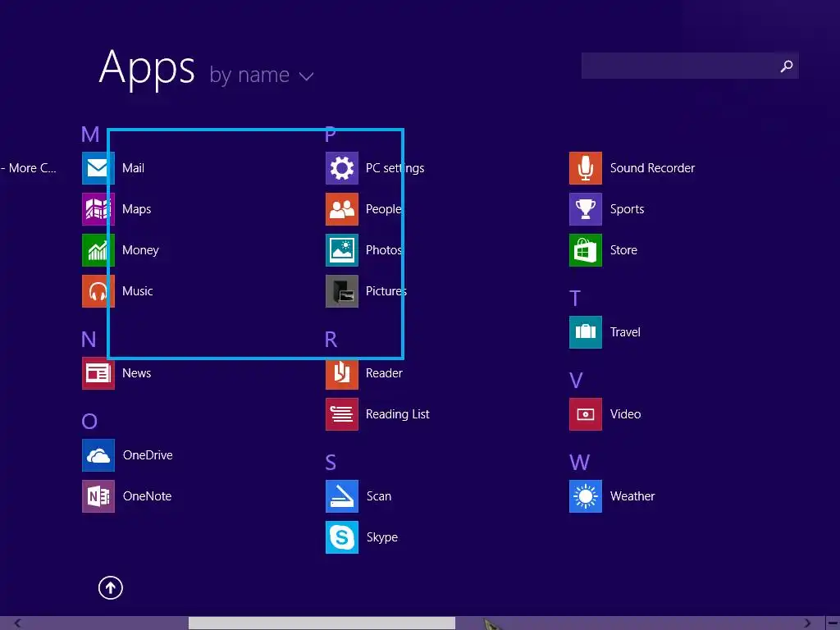Viewport: 840px width, 630px height.
Task: Launch the Travel suitcase icon
Action: [x=586, y=332]
